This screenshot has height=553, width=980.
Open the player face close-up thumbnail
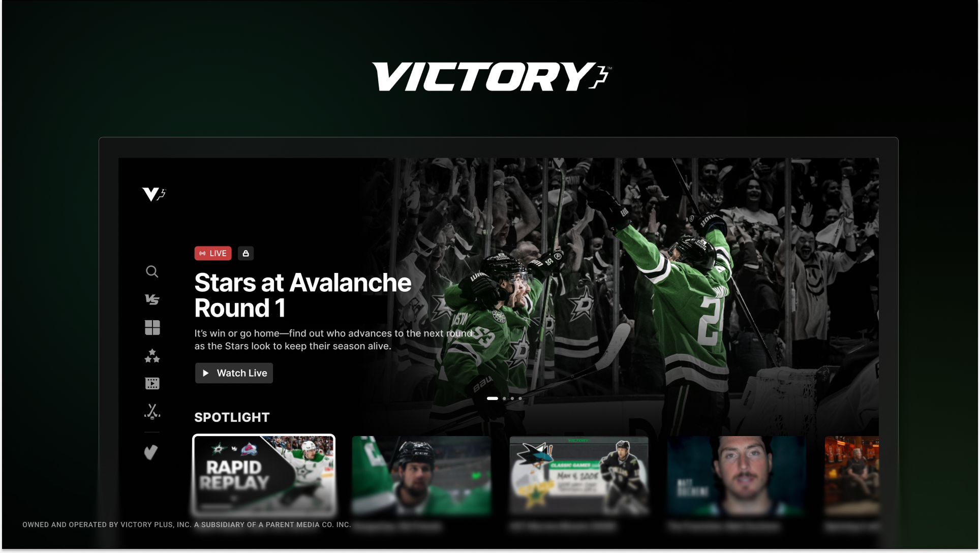point(737,475)
